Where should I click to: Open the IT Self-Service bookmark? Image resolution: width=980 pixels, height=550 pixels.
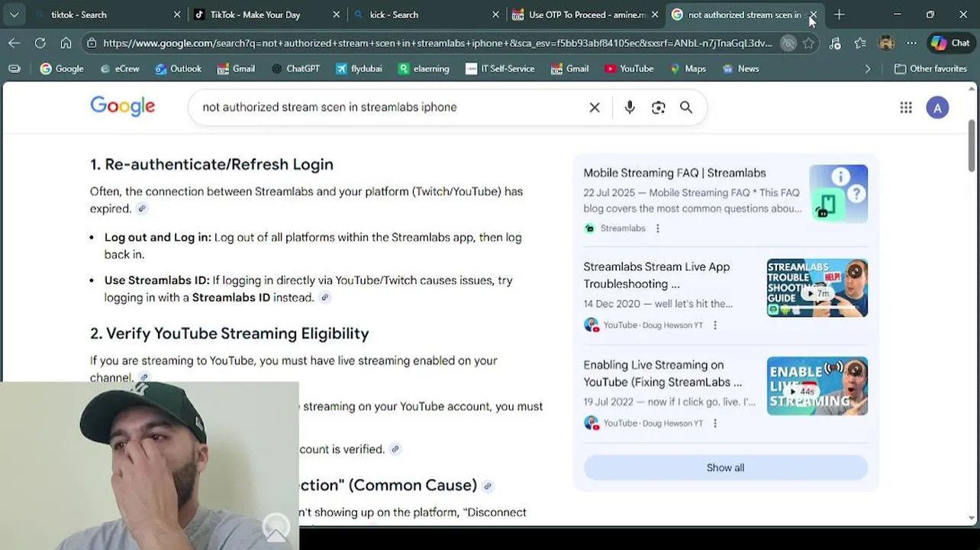[500, 69]
